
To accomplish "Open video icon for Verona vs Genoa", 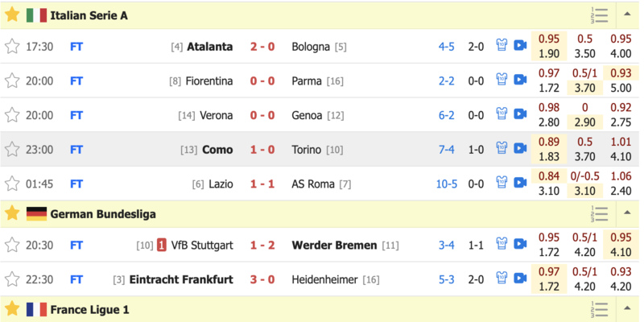I will 520,114.
